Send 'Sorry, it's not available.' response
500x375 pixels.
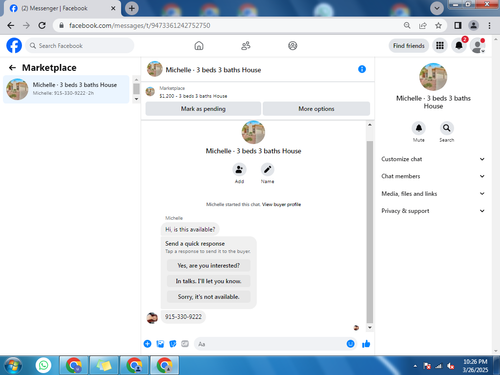[x=209, y=297]
